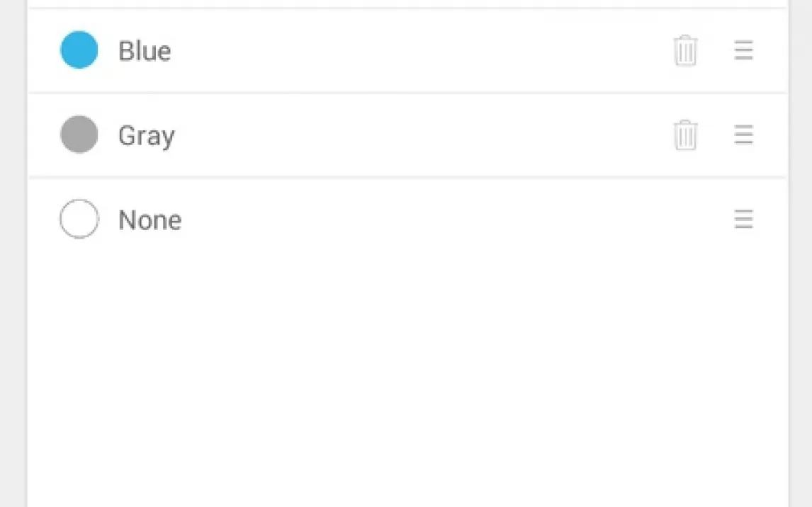Tap the "None" text label
812x507 pixels.
pos(150,220)
